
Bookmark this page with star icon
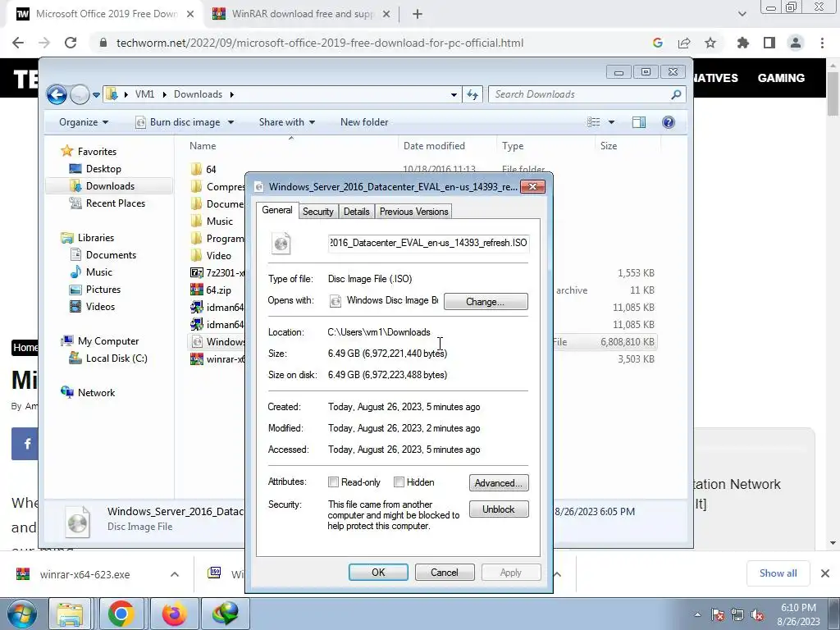click(x=710, y=43)
